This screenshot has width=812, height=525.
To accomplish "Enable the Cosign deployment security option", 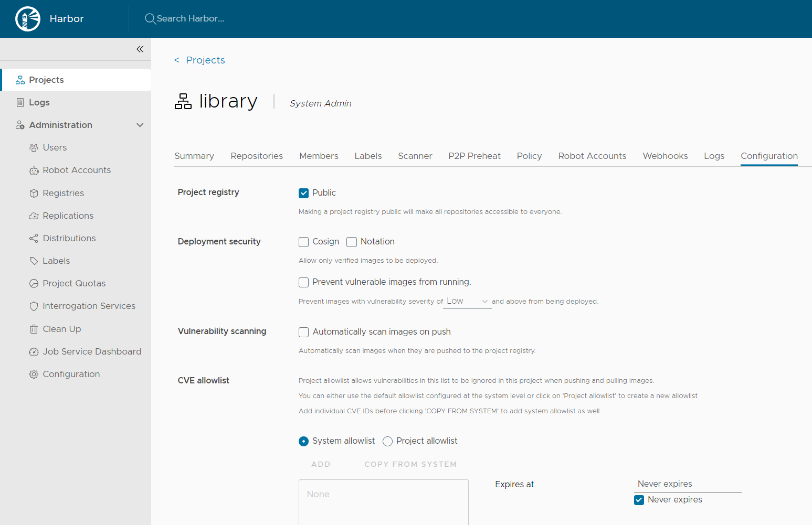I will pos(303,242).
